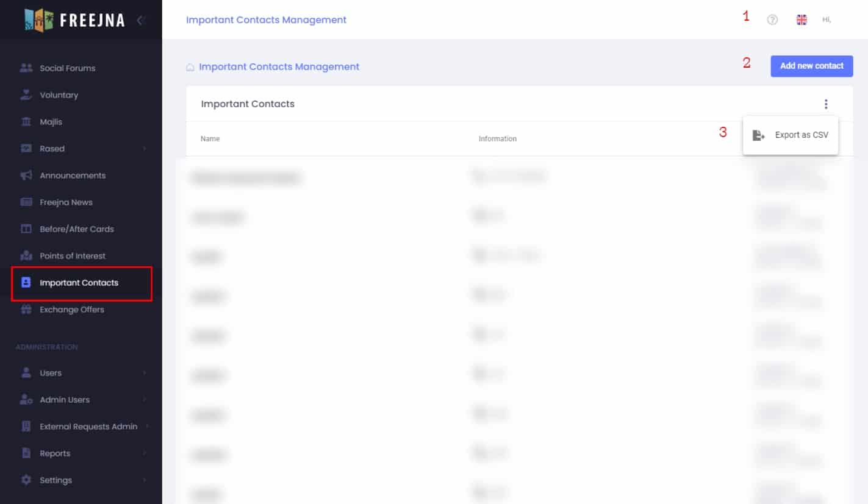Expand the Users submenu
Image resolution: width=868 pixels, height=504 pixels.
click(145, 373)
